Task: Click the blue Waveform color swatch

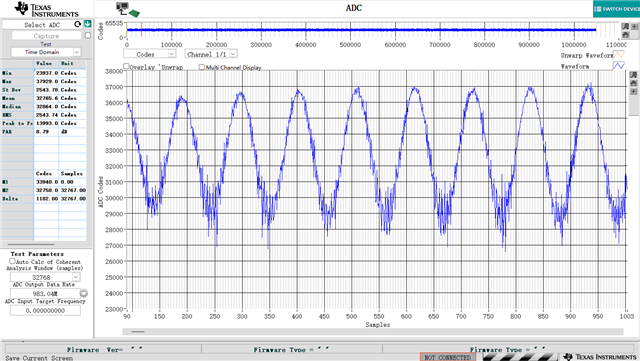Action: [x=619, y=66]
